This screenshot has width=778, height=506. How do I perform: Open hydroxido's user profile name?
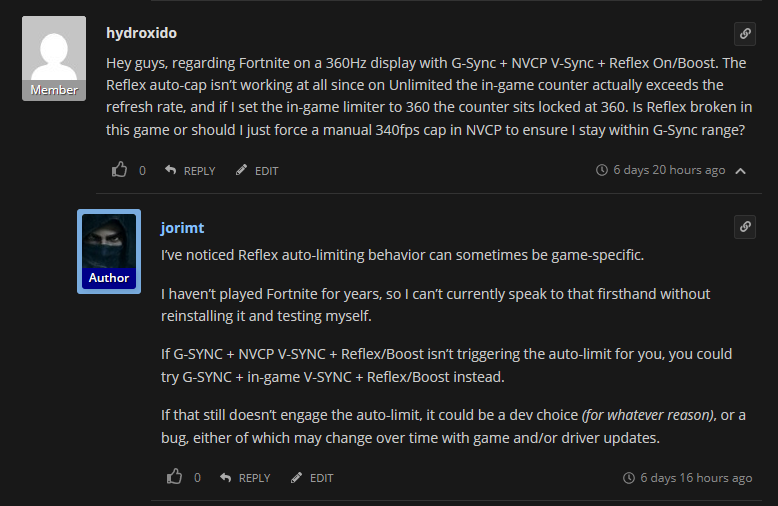click(141, 33)
